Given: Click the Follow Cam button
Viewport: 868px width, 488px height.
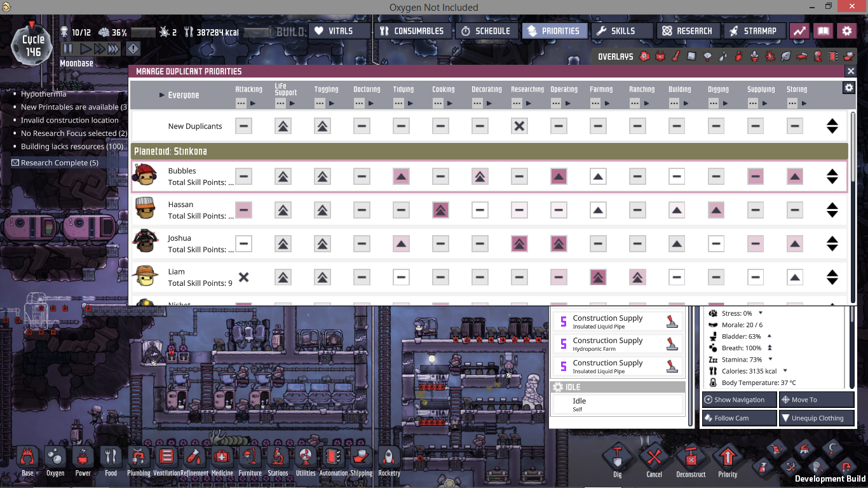Looking at the screenshot, I should [740, 418].
